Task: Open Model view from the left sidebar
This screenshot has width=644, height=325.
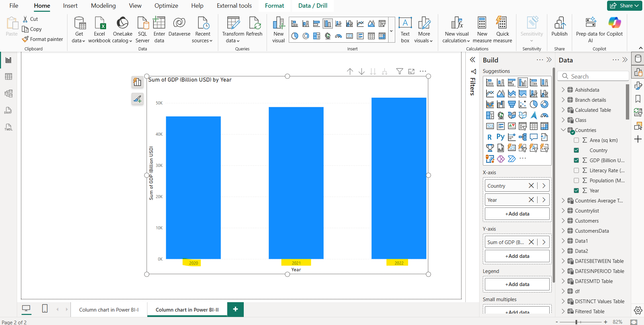Action: [8, 93]
